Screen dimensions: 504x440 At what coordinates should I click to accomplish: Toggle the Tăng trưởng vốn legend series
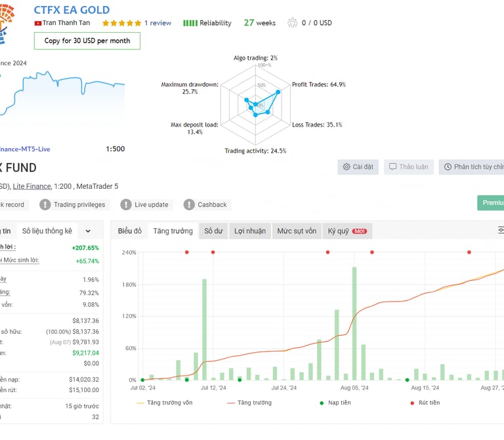click(165, 403)
